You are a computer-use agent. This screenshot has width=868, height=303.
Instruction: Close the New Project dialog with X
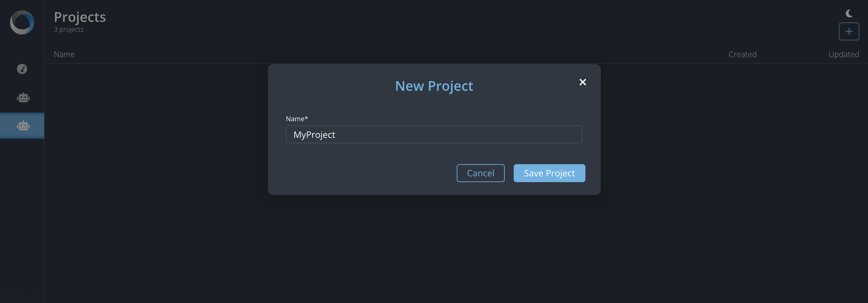coord(583,82)
